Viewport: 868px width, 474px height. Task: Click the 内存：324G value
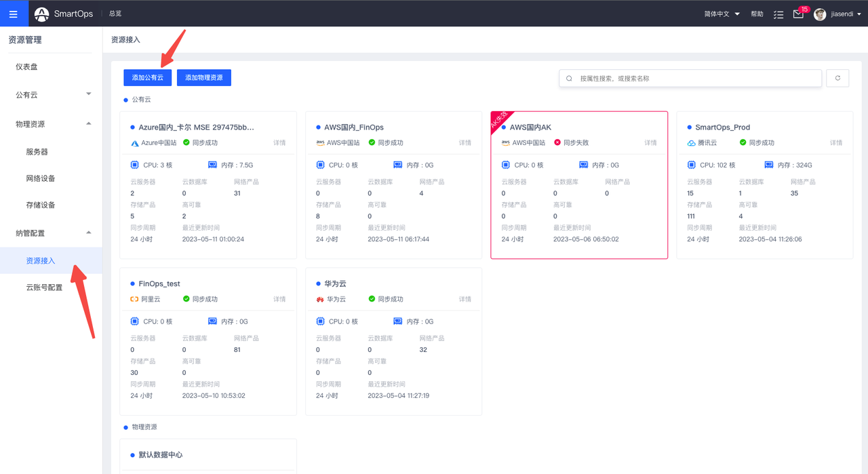(795, 165)
